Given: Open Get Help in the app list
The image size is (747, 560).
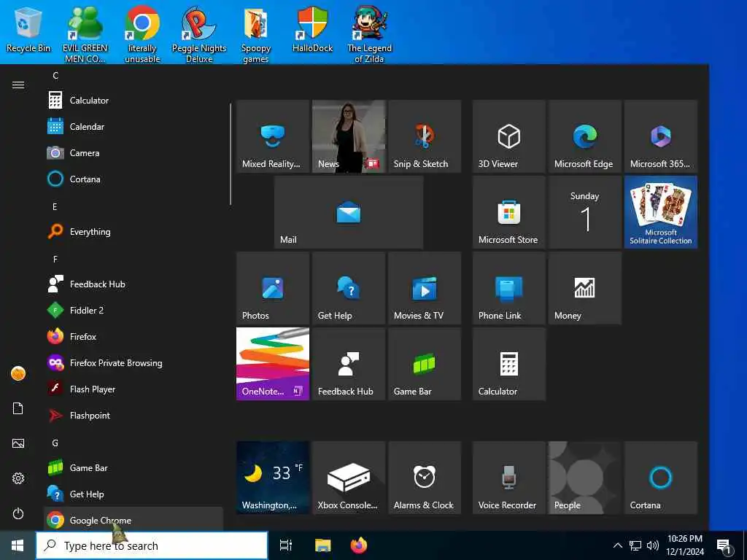Looking at the screenshot, I should (133, 494).
